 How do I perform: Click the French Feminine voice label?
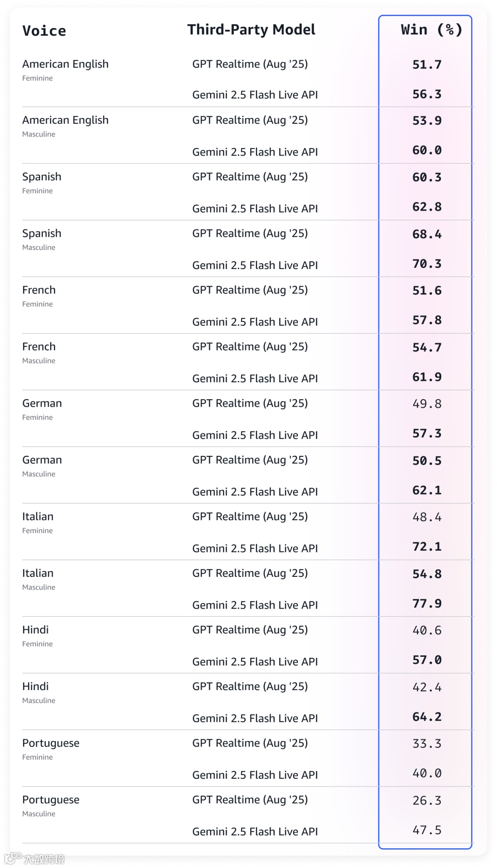pyautogui.click(x=39, y=290)
